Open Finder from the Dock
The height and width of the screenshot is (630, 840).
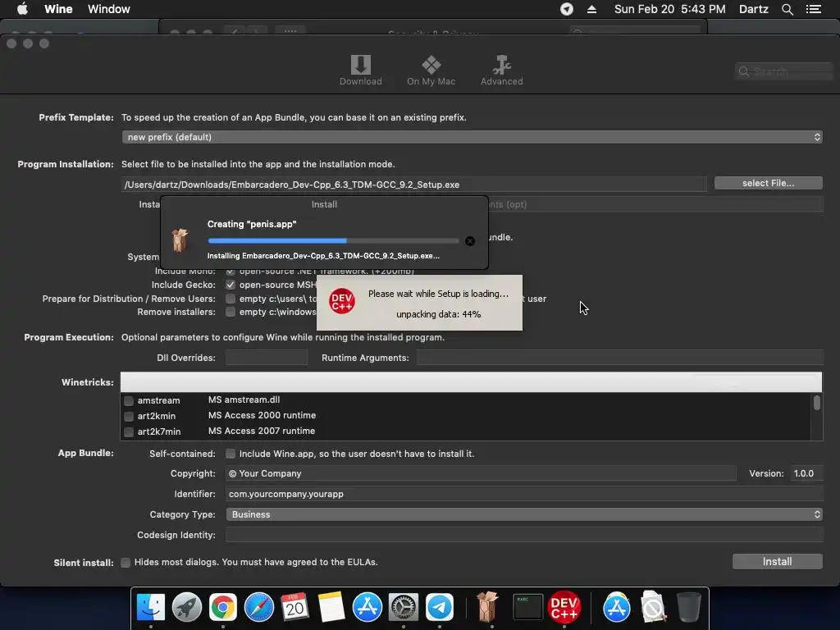pos(151,607)
